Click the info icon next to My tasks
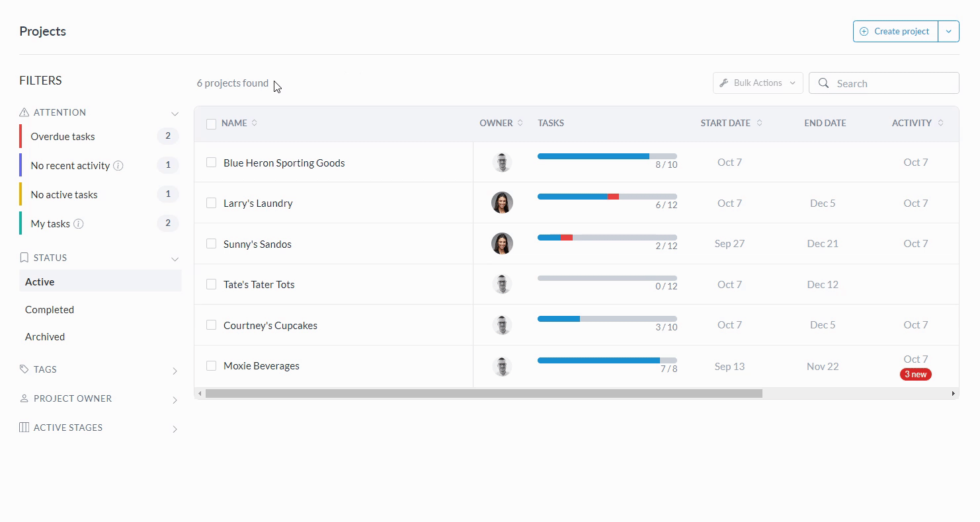This screenshot has width=980, height=522. click(79, 224)
